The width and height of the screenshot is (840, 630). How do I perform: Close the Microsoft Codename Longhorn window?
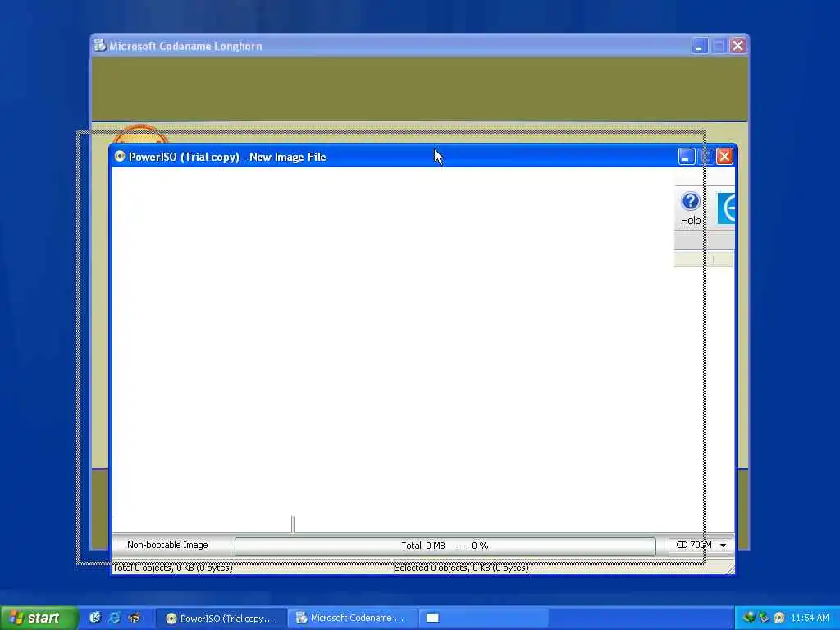point(737,46)
